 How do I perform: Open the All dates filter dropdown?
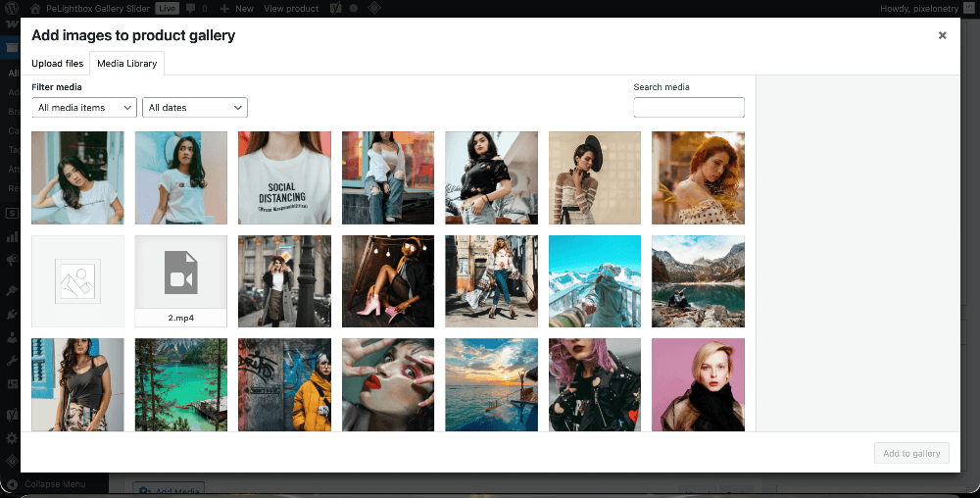point(194,108)
